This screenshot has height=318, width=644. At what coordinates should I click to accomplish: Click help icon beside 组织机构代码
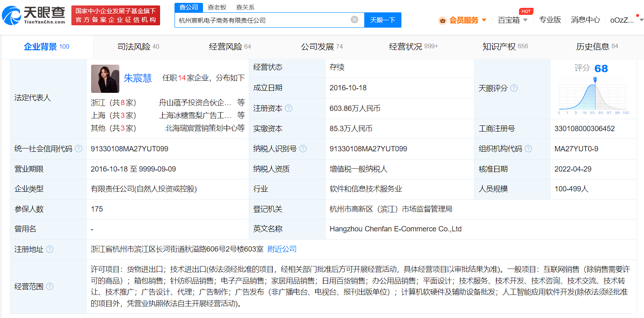(x=528, y=149)
